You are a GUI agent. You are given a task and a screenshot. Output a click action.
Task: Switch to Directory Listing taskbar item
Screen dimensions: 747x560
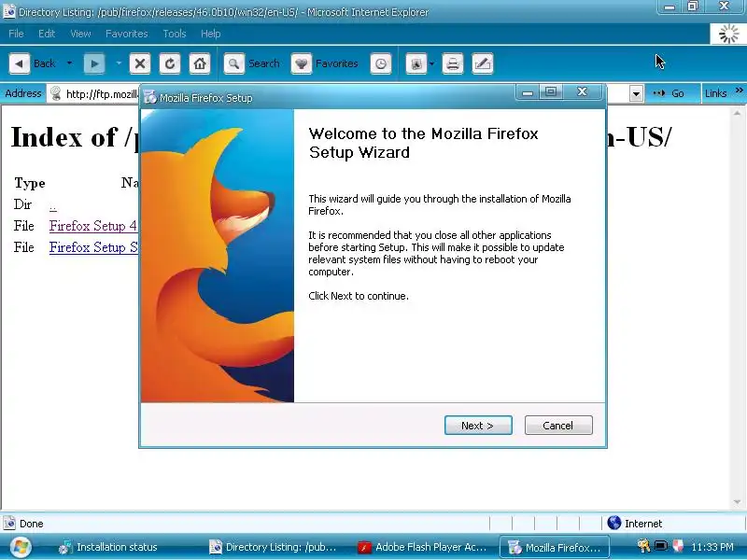pos(274,547)
